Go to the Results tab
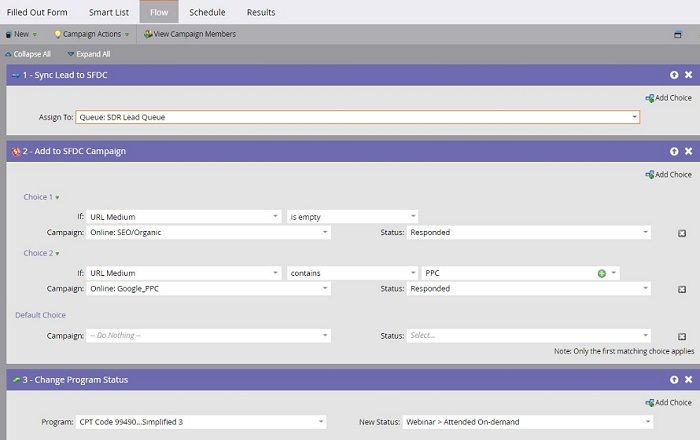The height and width of the screenshot is (440, 700). [261, 12]
